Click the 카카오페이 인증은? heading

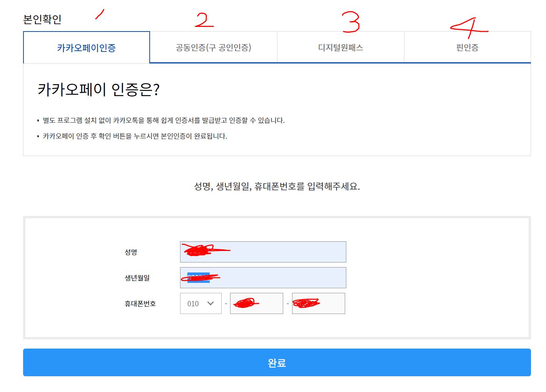pyautogui.click(x=99, y=90)
